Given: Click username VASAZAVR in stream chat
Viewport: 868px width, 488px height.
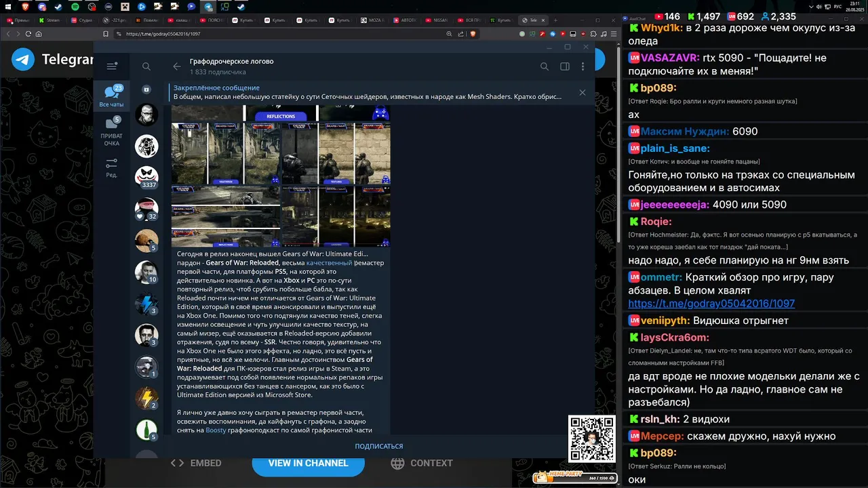Looking at the screenshot, I should [x=670, y=58].
